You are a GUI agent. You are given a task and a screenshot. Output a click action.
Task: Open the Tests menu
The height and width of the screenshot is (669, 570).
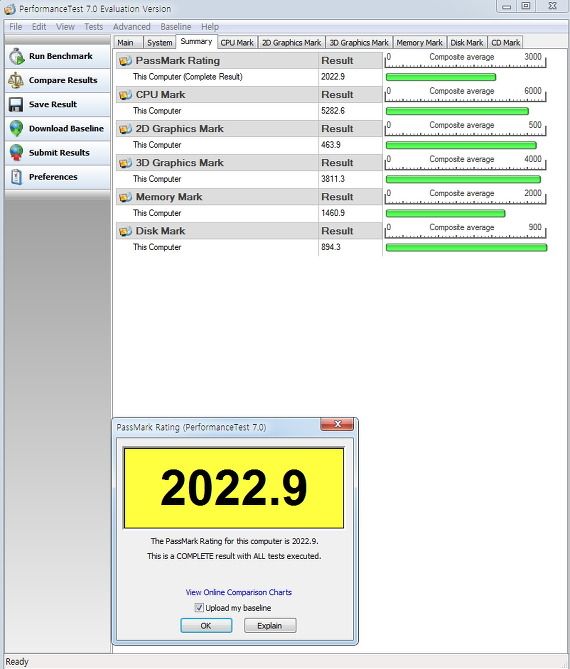[93, 26]
